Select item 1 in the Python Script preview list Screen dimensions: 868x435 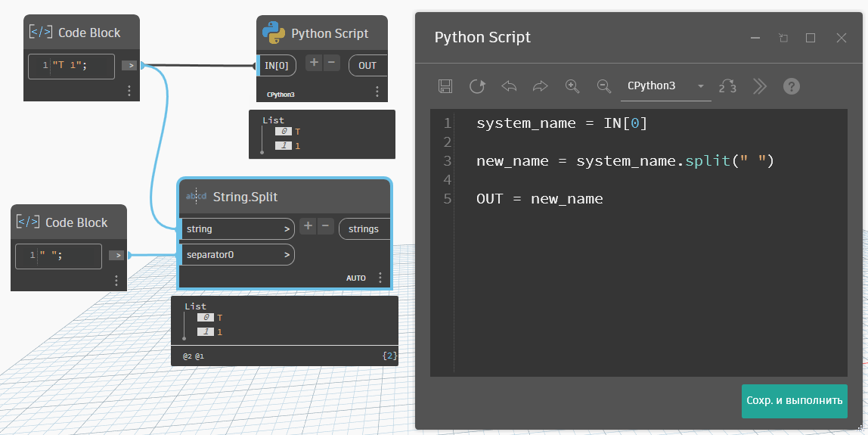coord(288,146)
